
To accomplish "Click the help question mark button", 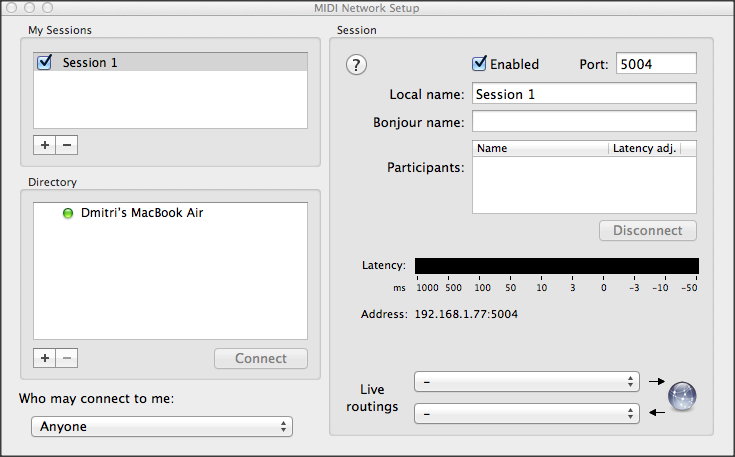I will (357, 65).
